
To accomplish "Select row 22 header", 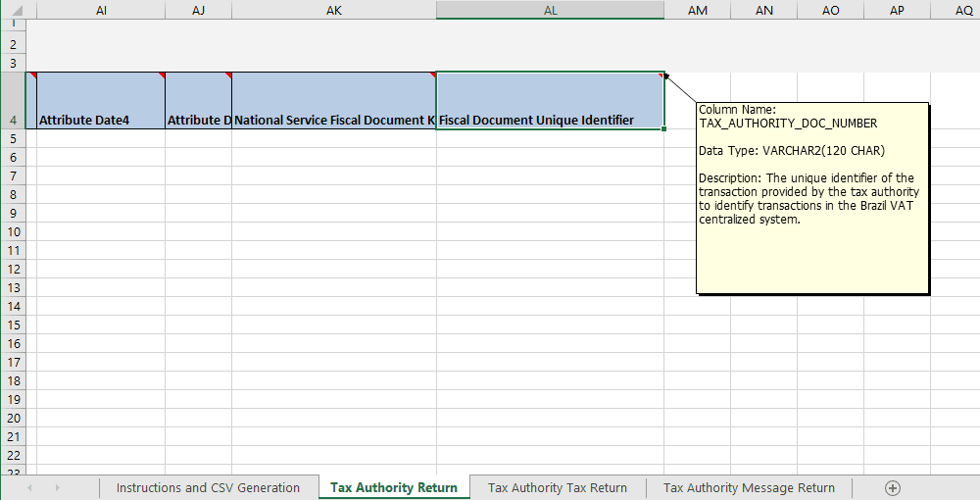I will (13, 455).
